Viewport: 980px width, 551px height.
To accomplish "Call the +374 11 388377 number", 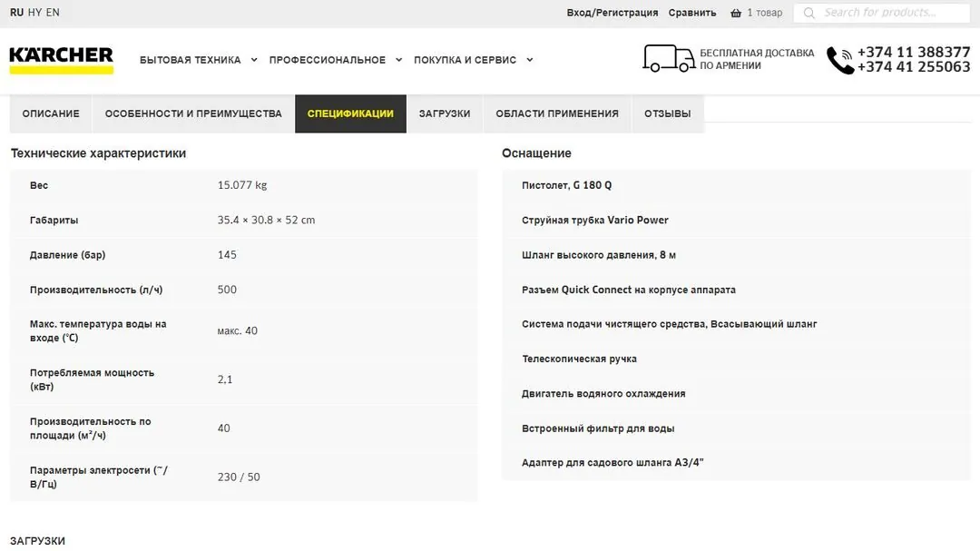I will tap(914, 53).
